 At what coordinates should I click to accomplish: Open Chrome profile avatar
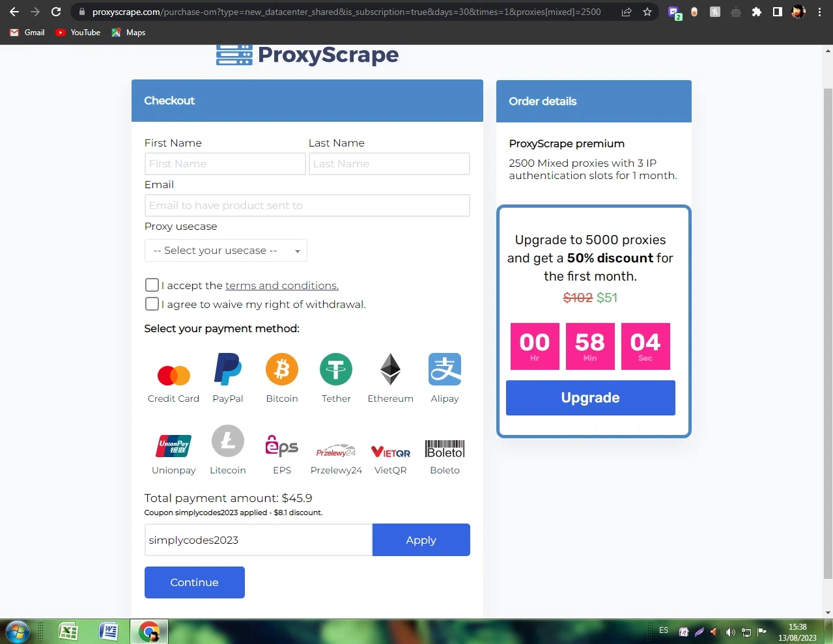click(798, 12)
